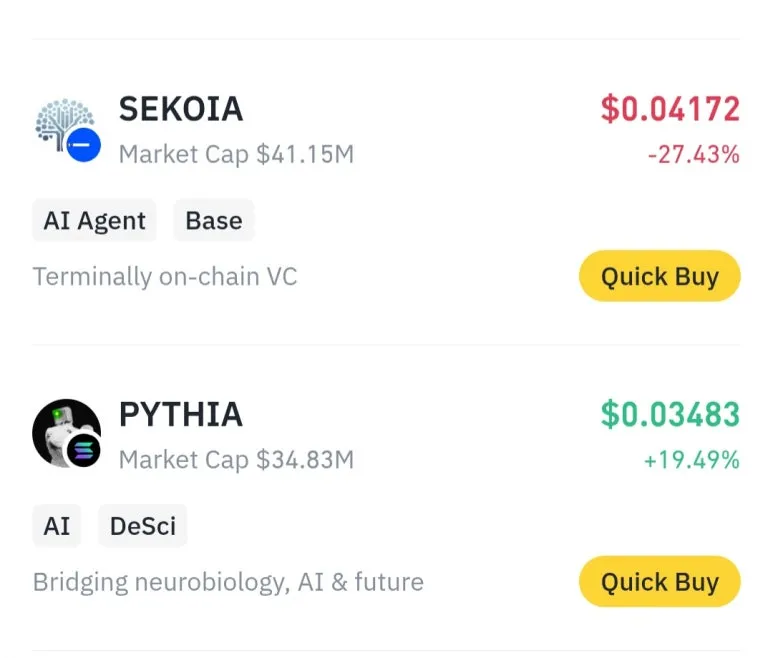
Task: Select the DeSci tag
Action: pyautogui.click(x=143, y=526)
